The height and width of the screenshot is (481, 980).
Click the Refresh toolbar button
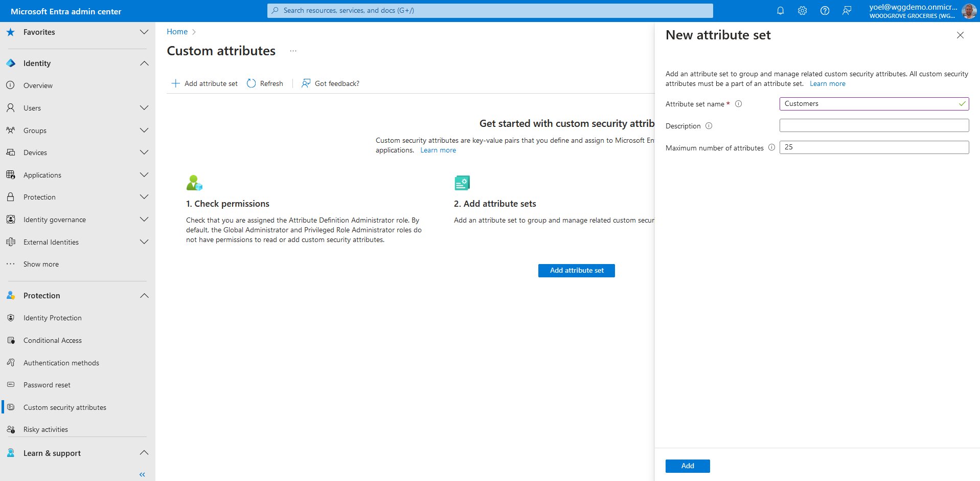(x=265, y=83)
